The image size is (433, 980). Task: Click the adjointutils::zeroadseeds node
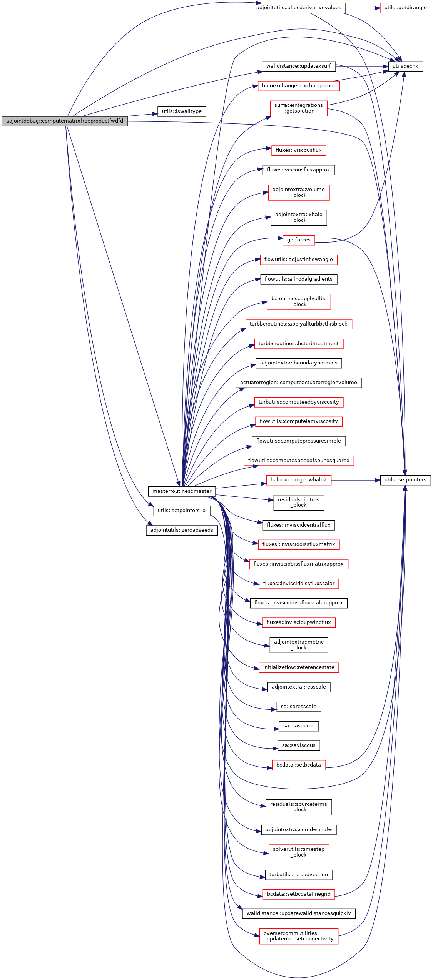(182, 530)
